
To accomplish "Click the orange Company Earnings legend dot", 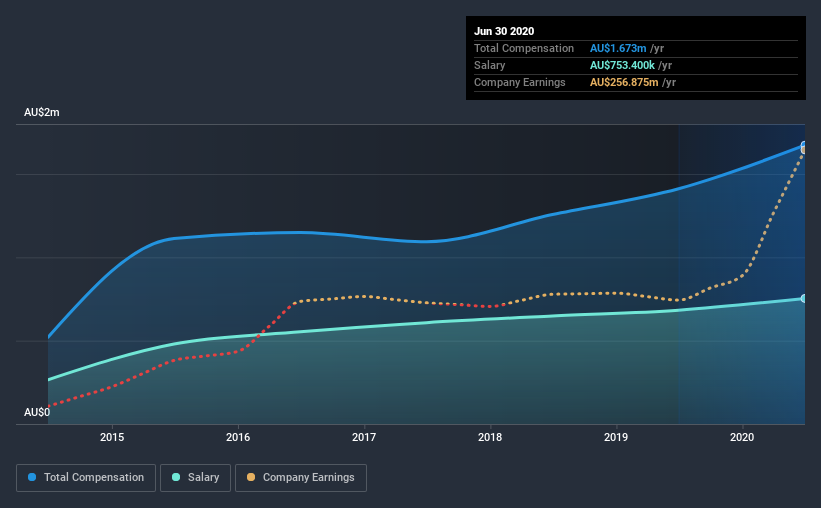I will coord(251,477).
